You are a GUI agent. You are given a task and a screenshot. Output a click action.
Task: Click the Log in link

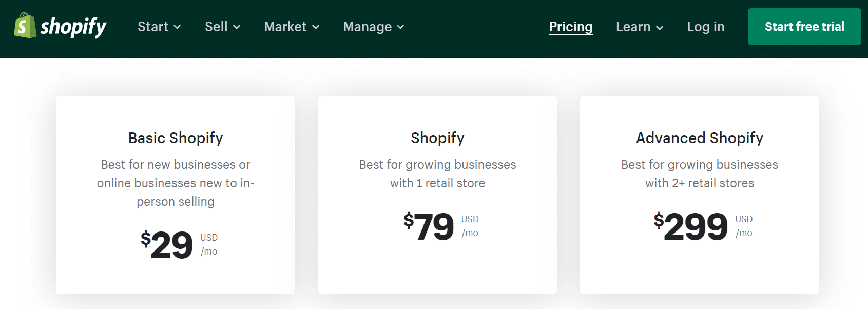point(705,27)
